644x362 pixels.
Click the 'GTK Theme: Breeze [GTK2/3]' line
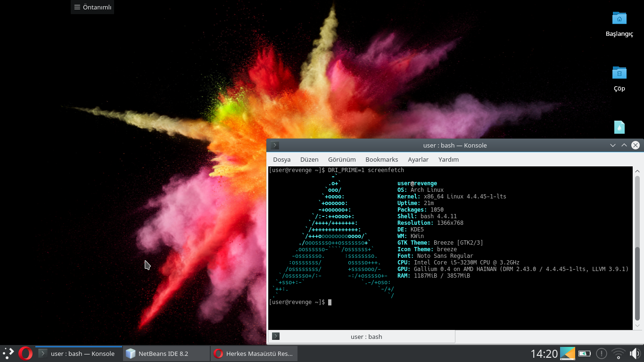tap(440, 243)
